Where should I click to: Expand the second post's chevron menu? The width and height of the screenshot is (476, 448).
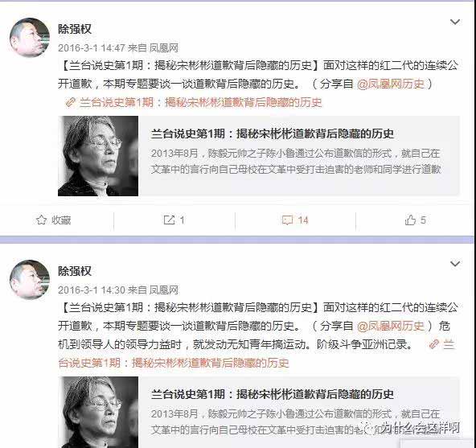(x=455, y=264)
